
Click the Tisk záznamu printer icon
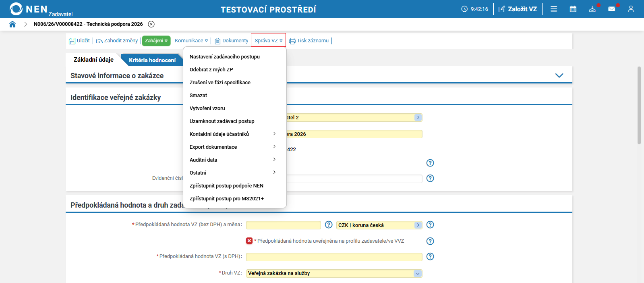[x=292, y=41]
